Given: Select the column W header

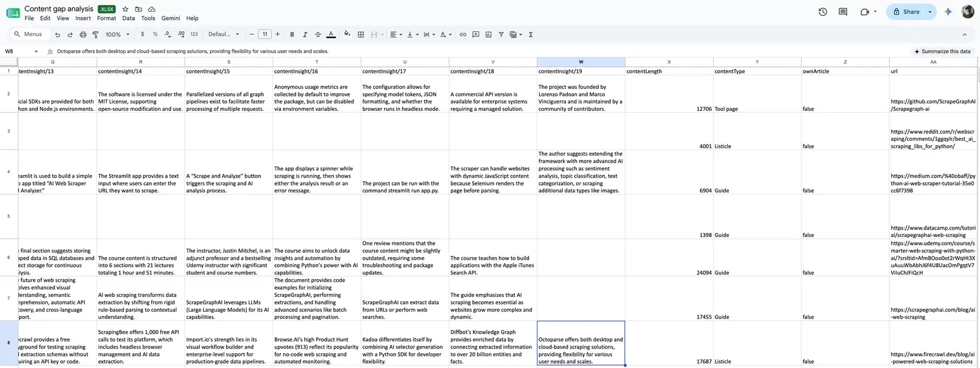Looking at the screenshot, I should pos(581,62).
